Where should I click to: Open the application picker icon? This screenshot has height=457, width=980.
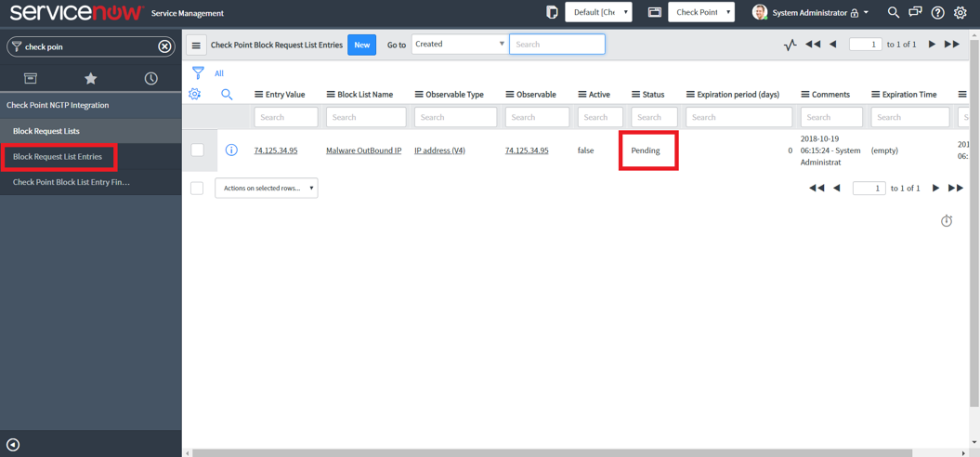654,12
